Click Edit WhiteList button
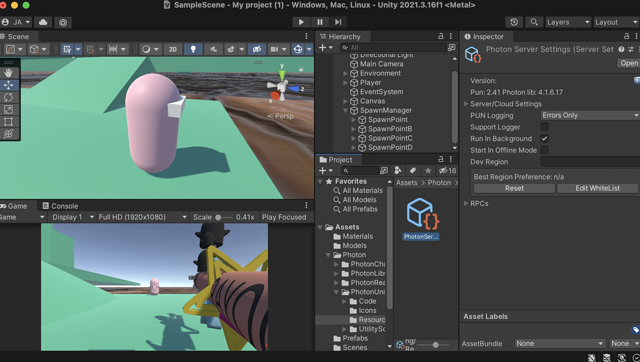 598,188
